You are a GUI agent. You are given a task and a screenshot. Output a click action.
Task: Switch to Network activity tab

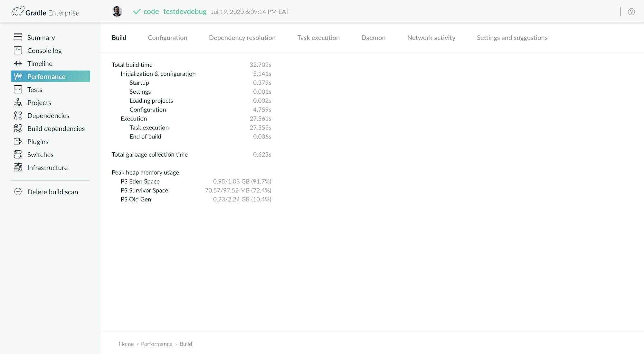[431, 38]
